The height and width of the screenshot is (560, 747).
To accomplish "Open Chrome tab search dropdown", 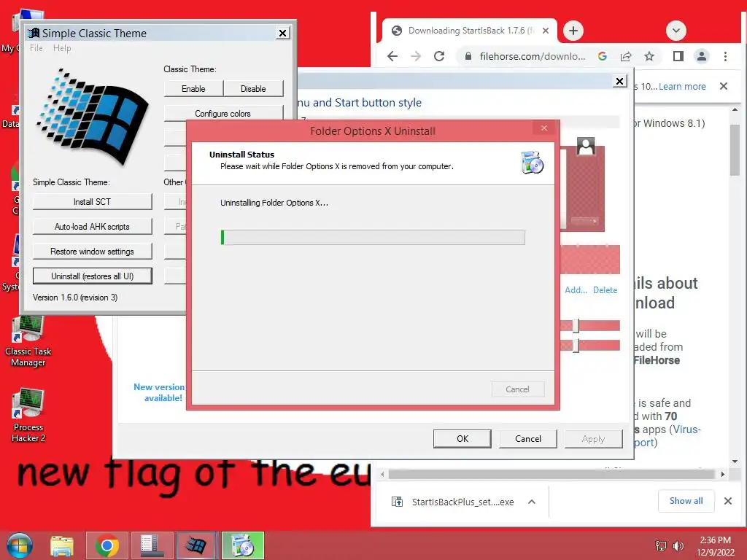I will point(676,31).
